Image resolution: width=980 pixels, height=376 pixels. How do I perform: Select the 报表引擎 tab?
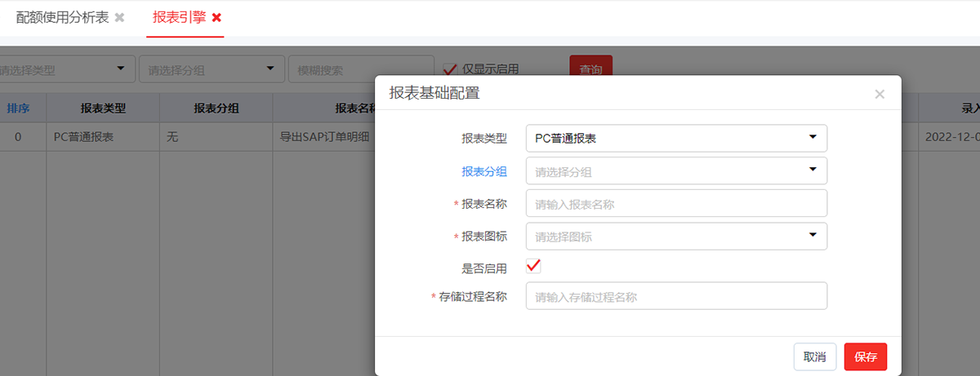179,17
